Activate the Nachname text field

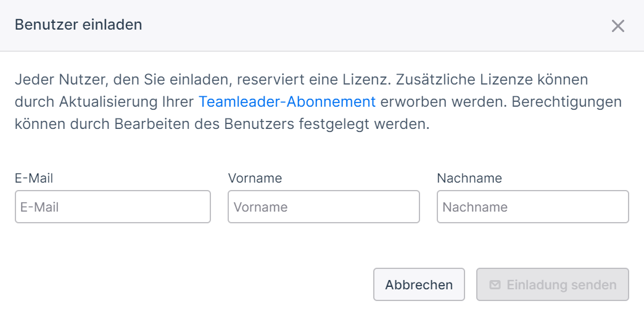(x=533, y=207)
